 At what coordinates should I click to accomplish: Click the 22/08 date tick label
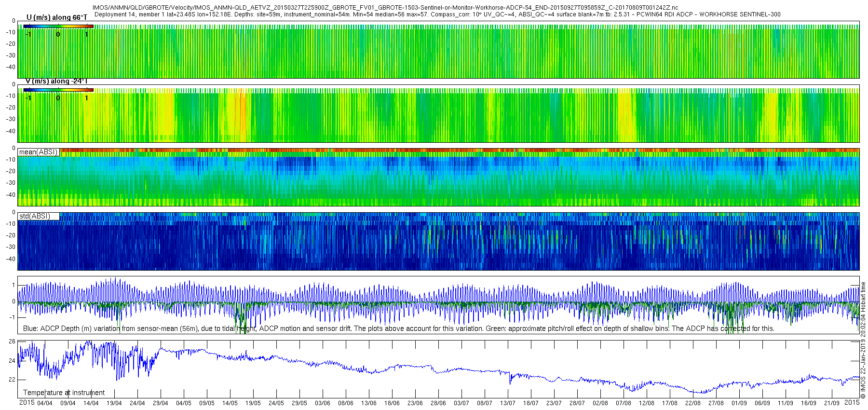click(x=693, y=403)
